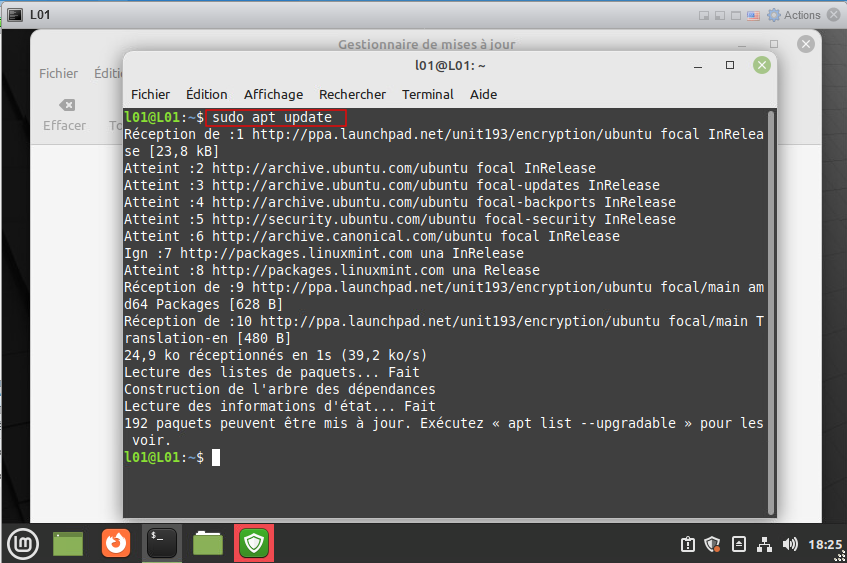Click the Update Manager shield in taskbar
The height and width of the screenshot is (563, 847).
[253, 543]
